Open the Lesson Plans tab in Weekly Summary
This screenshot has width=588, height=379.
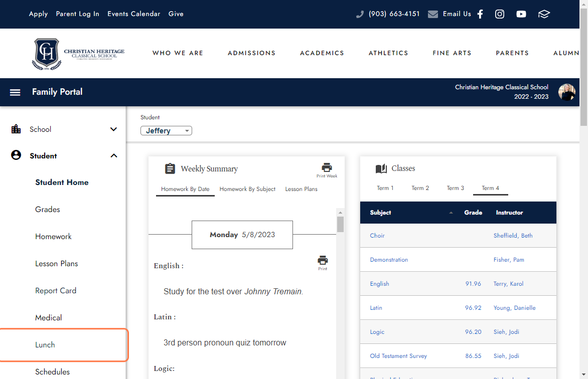click(x=301, y=189)
